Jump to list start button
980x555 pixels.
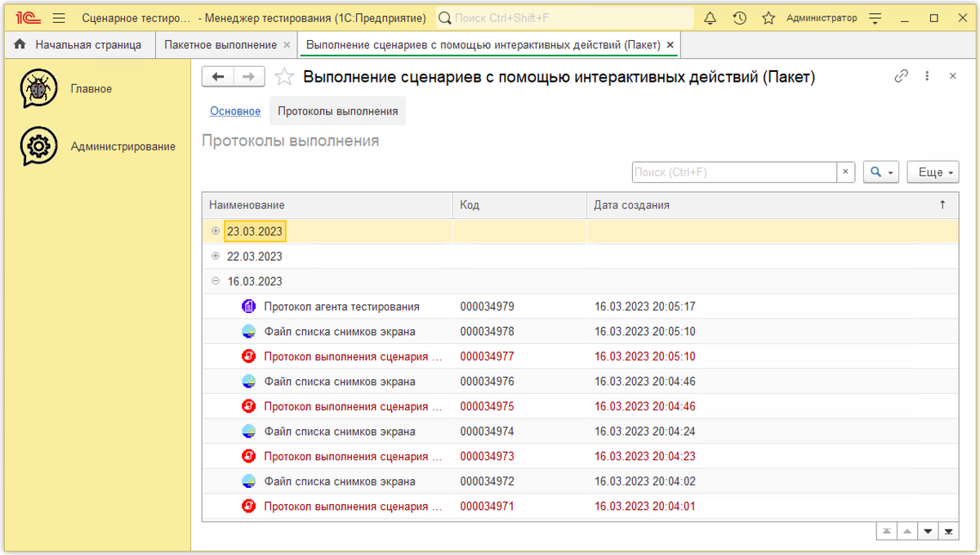[887, 531]
